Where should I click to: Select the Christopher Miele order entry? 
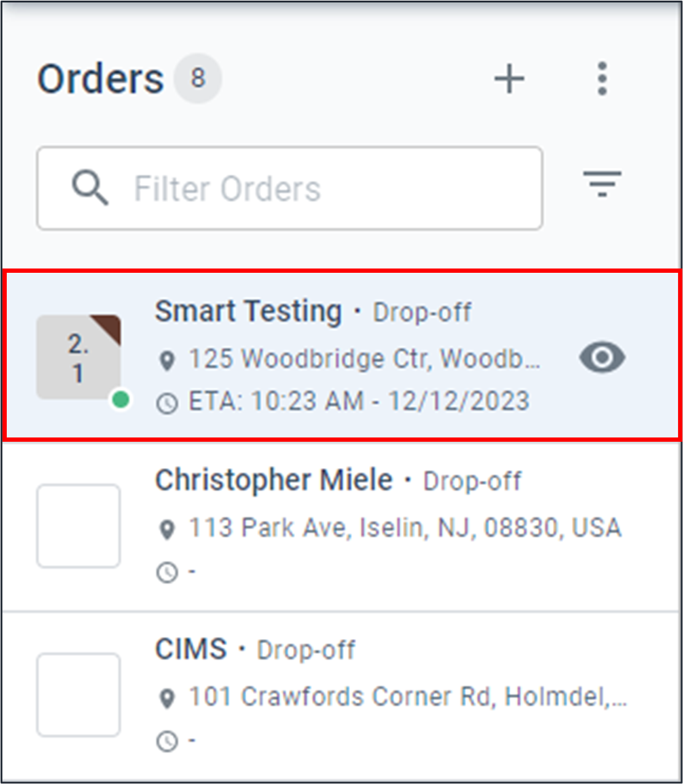pos(338,524)
